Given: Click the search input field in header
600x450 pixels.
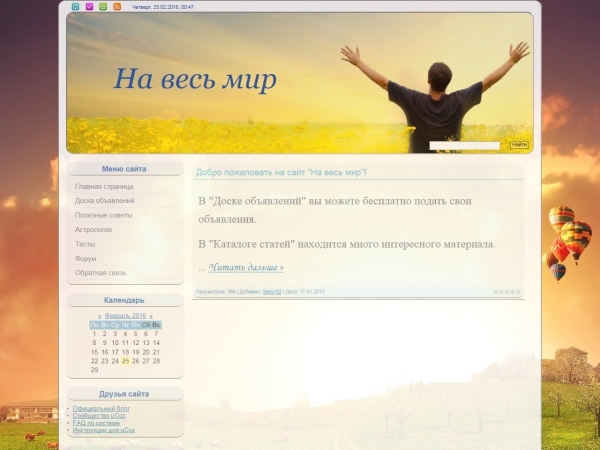Looking at the screenshot, I should coord(465,145).
